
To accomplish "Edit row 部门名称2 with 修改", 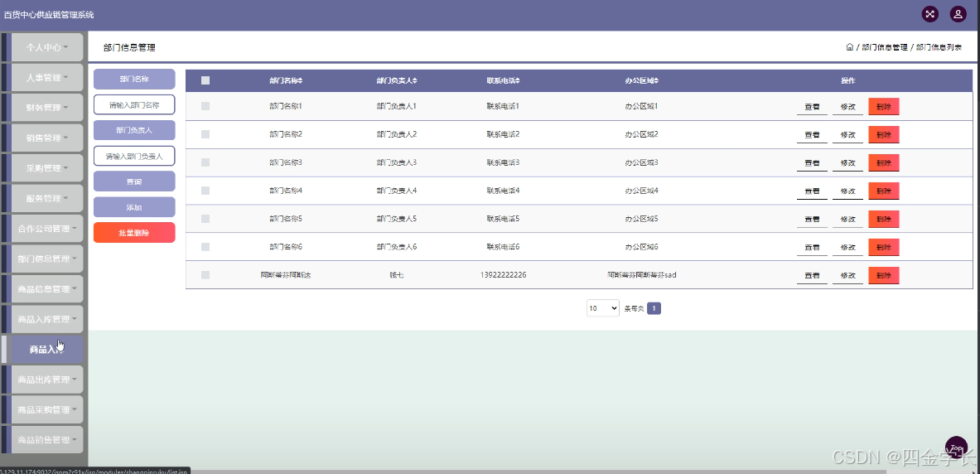I will pyautogui.click(x=847, y=135).
